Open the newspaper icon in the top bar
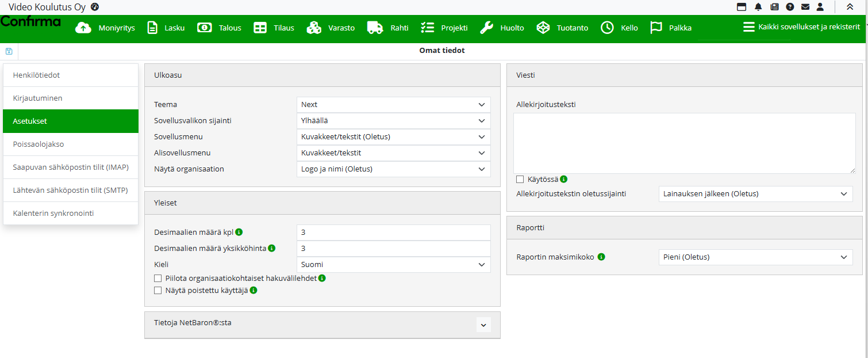This screenshot has width=868, height=358. coord(774,7)
